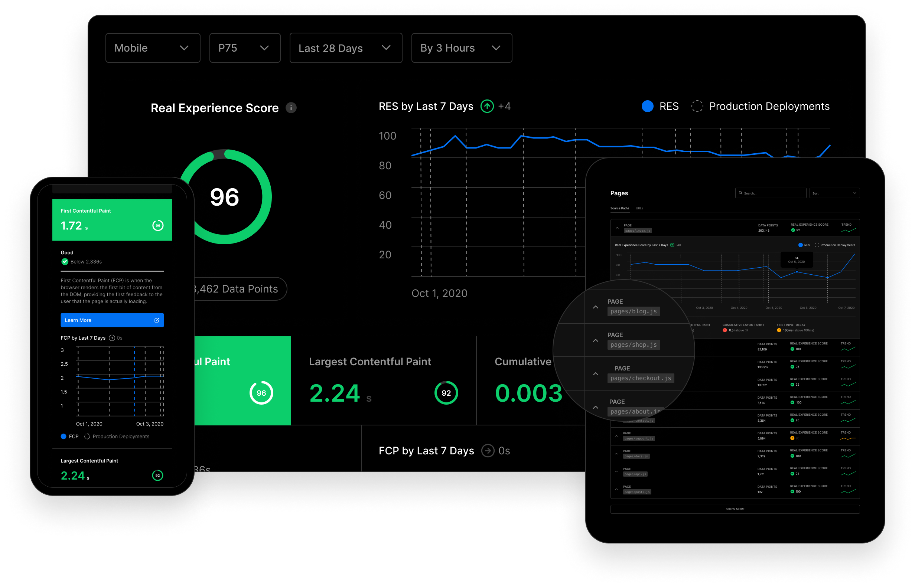Switch to the Source Paths tab
This screenshot has width=915, height=588.
pyautogui.click(x=619, y=209)
